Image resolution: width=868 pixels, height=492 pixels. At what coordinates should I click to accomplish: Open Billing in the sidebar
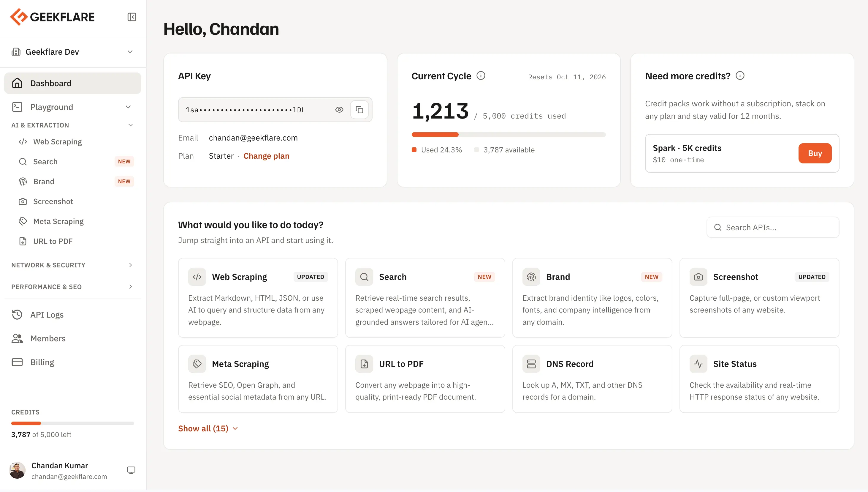(x=73, y=362)
